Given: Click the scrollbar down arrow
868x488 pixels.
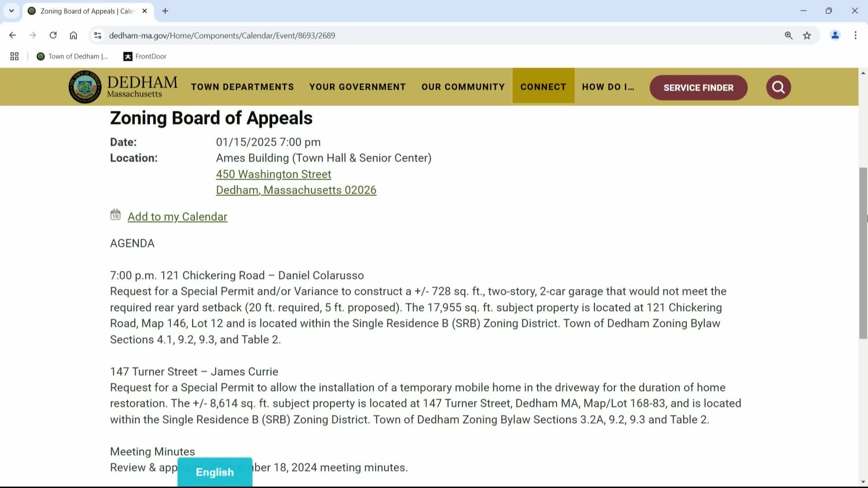Looking at the screenshot, I should pos(863,482).
